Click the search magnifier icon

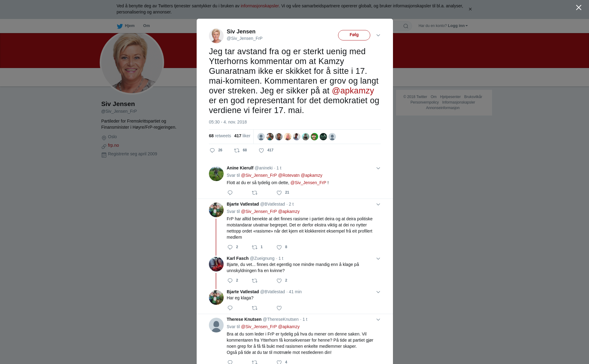click(x=406, y=26)
